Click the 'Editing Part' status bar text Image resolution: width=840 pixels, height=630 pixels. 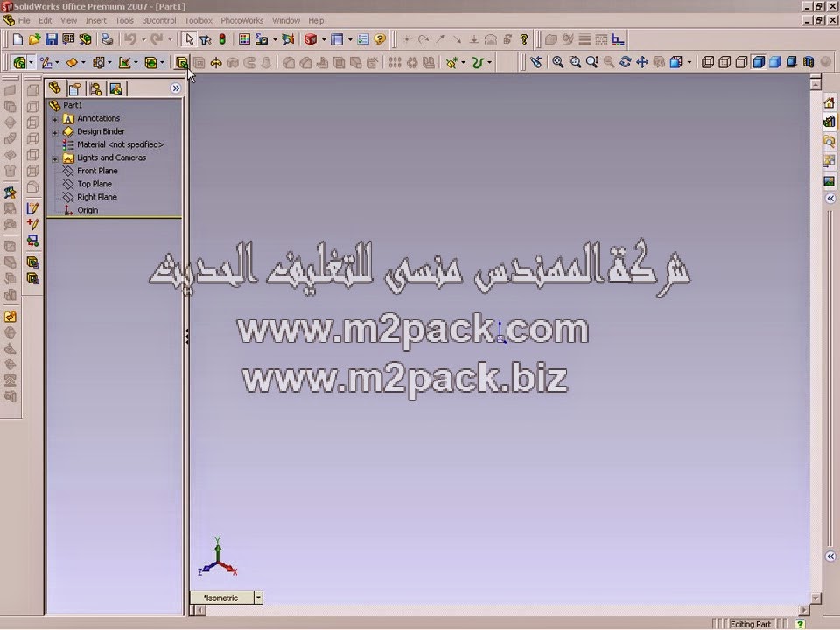point(750,624)
